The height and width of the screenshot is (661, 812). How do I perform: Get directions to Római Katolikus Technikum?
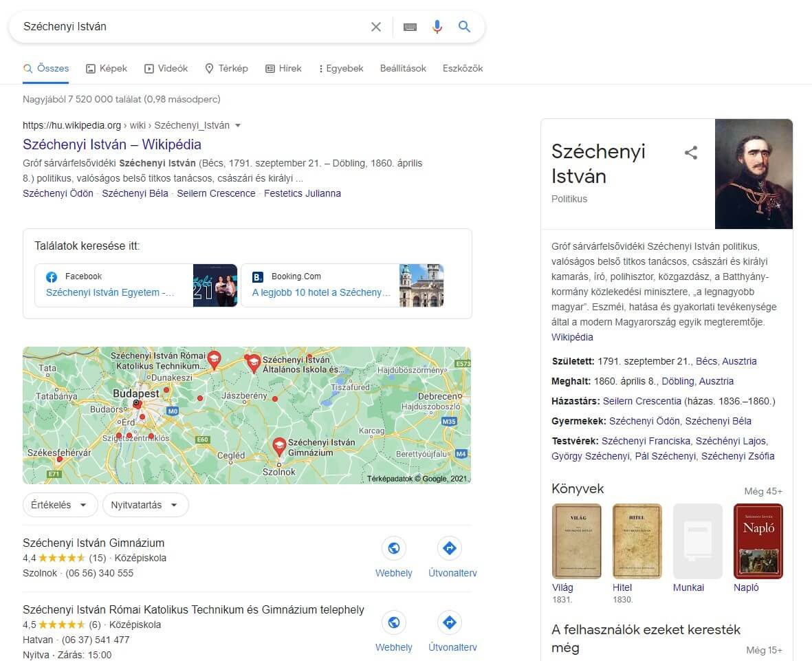click(x=450, y=622)
